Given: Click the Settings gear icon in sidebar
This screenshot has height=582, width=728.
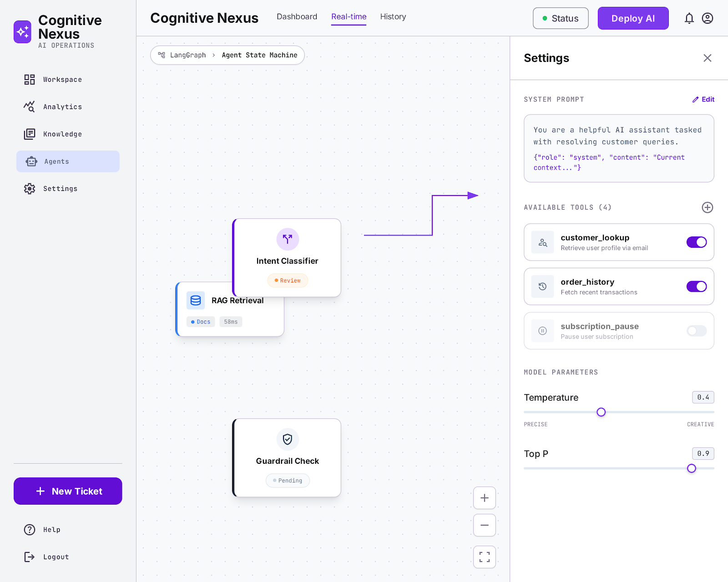Looking at the screenshot, I should pos(30,189).
